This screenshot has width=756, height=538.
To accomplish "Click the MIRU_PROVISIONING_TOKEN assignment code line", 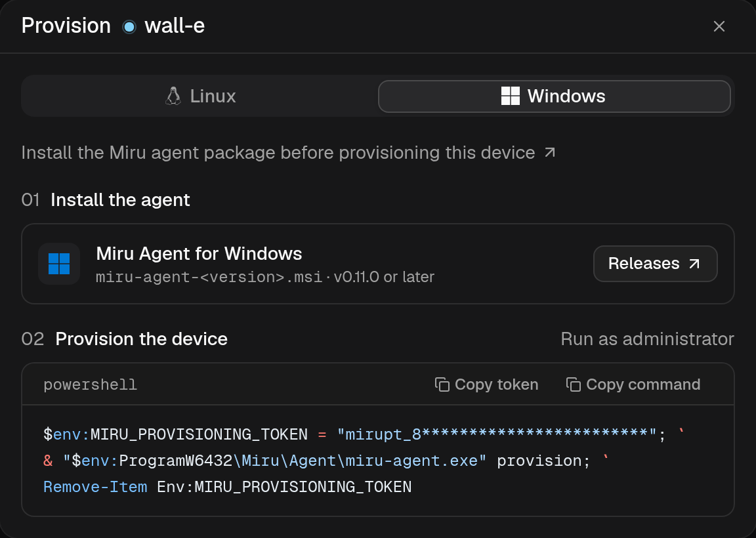I will coord(364,434).
